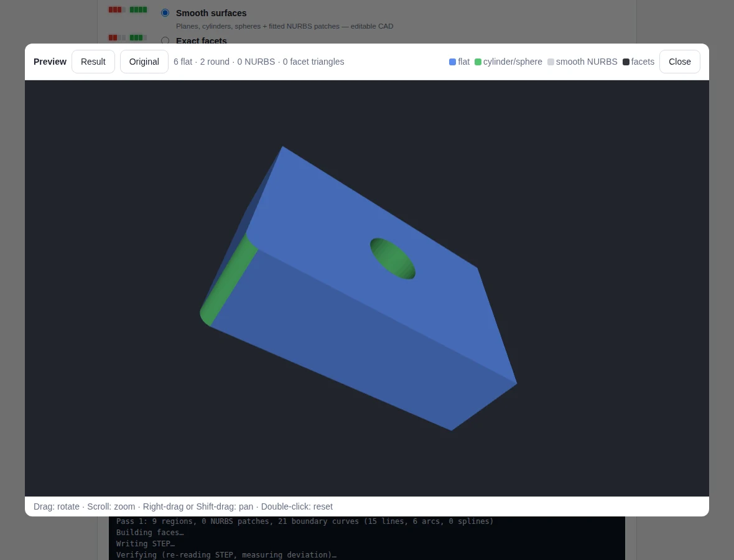This screenshot has height=560, width=734.
Task: Click the green rounded edge of model
Action: 228,281
